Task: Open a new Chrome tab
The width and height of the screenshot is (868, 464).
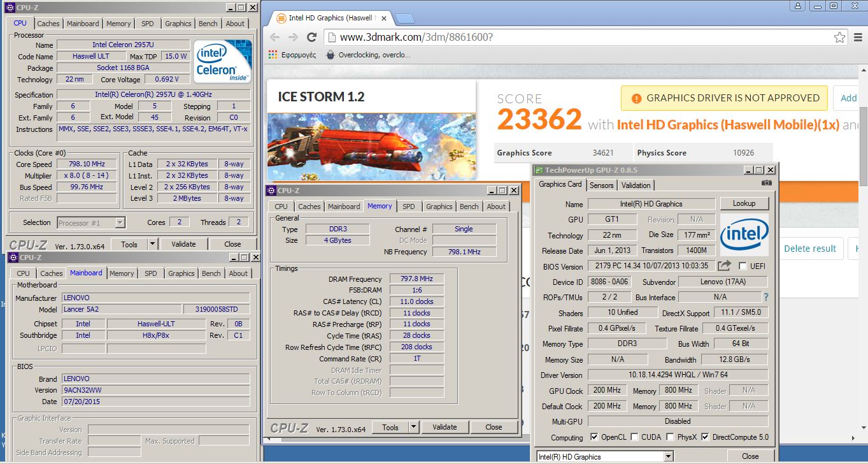Action: click(x=405, y=18)
